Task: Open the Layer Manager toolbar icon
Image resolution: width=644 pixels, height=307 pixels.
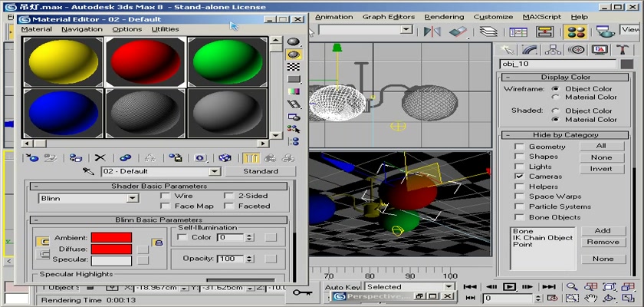Action: click(x=488, y=31)
